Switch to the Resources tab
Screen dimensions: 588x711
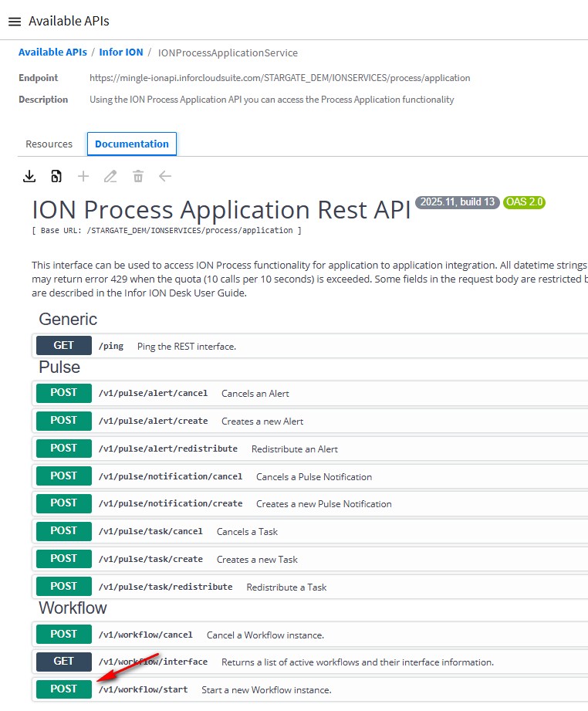tap(49, 144)
